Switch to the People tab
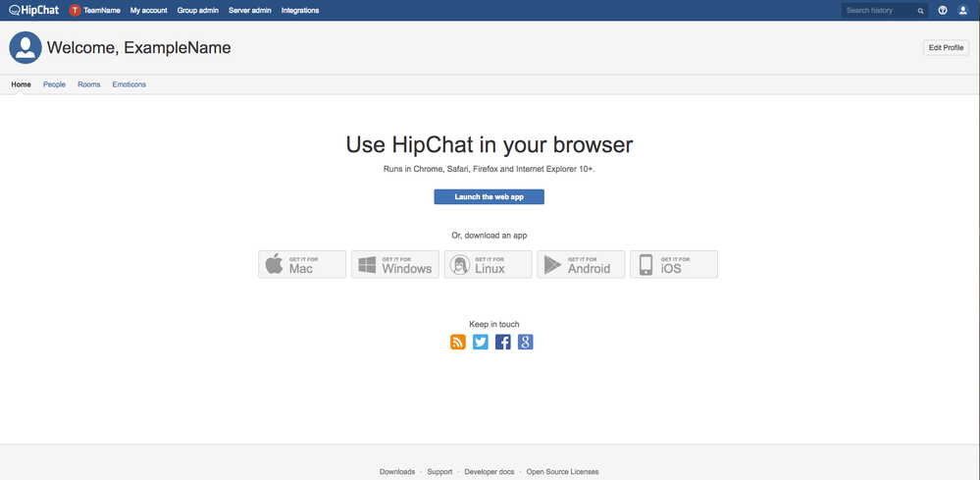Image resolution: width=980 pixels, height=480 pixels. [54, 84]
